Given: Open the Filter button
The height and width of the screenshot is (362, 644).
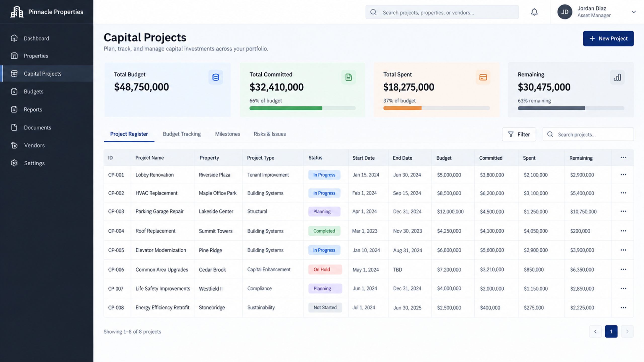Looking at the screenshot, I should pyautogui.click(x=519, y=134).
